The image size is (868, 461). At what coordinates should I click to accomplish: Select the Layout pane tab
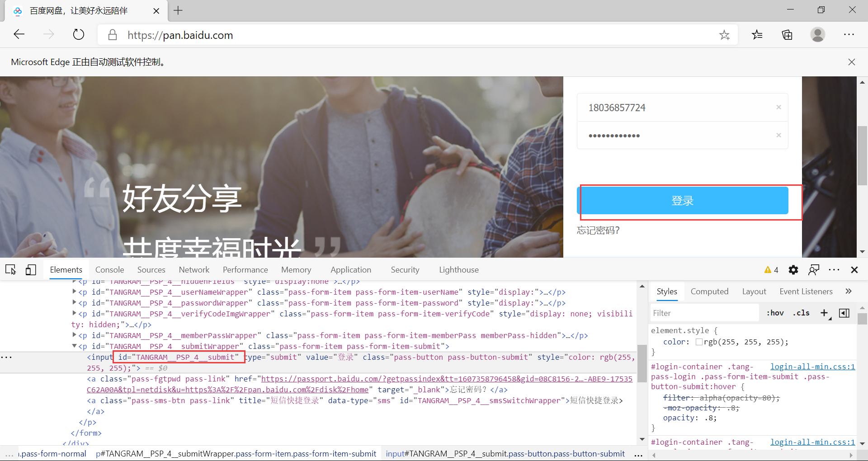pos(754,292)
